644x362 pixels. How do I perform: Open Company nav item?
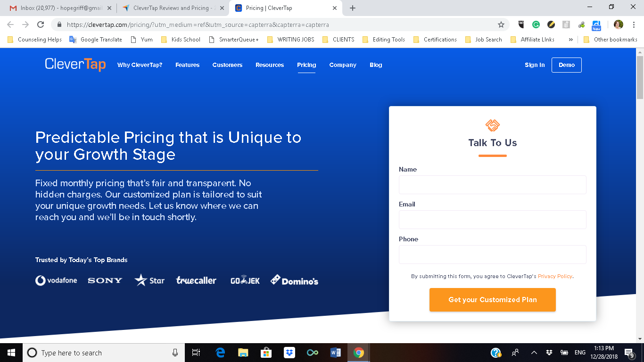pos(343,65)
